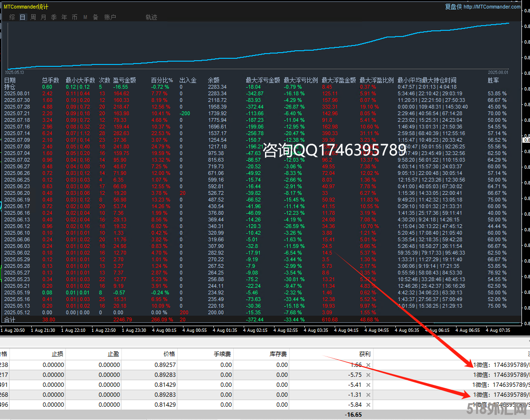The height and width of the screenshot is (420, 530).
Task: Select the 周 weekly statistics tab
Action: (x=33, y=17)
